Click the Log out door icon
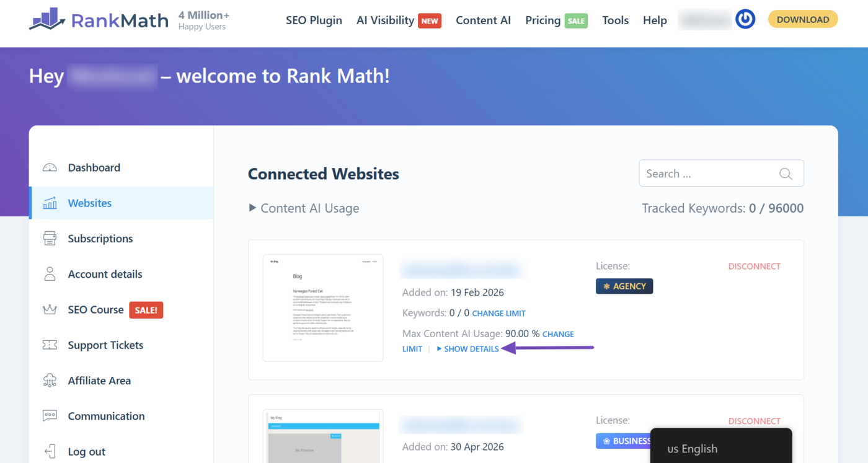868x463 pixels. 50,452
